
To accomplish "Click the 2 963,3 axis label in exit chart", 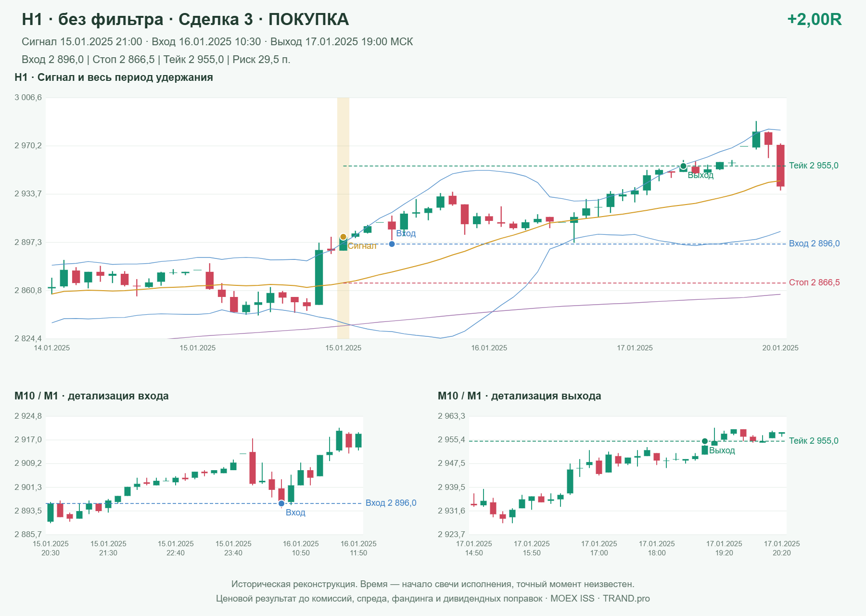I will [x=451, y=416].
